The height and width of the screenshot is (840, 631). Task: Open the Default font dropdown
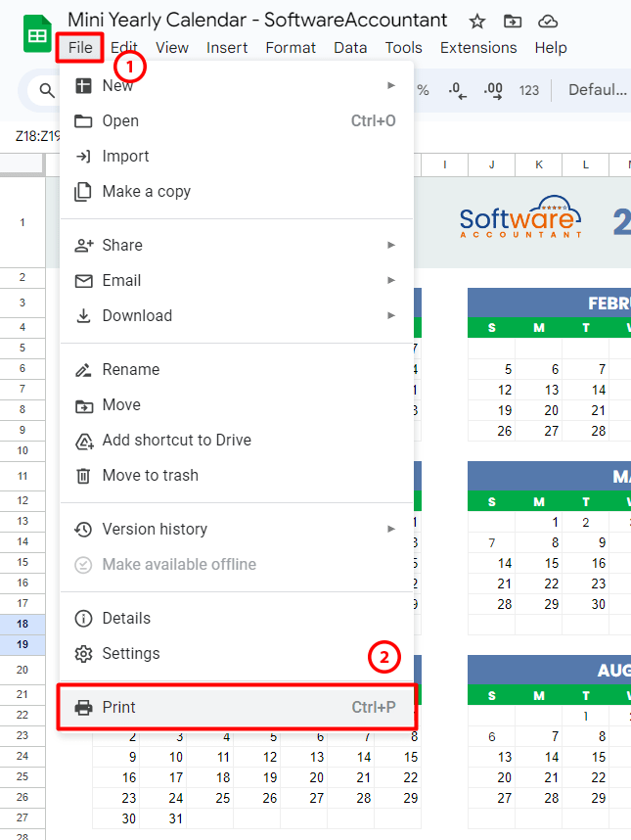(x=598, y=90)
